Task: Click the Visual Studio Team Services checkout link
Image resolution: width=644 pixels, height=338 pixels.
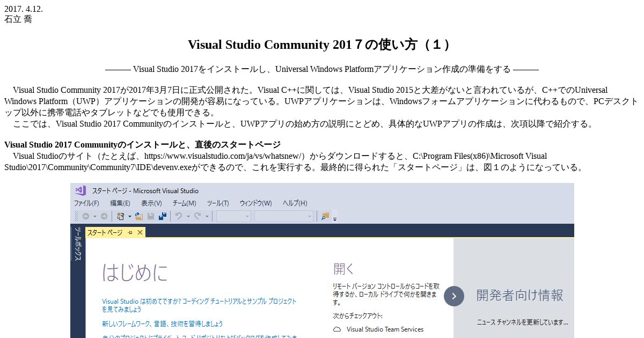Action: pos(385,329)
